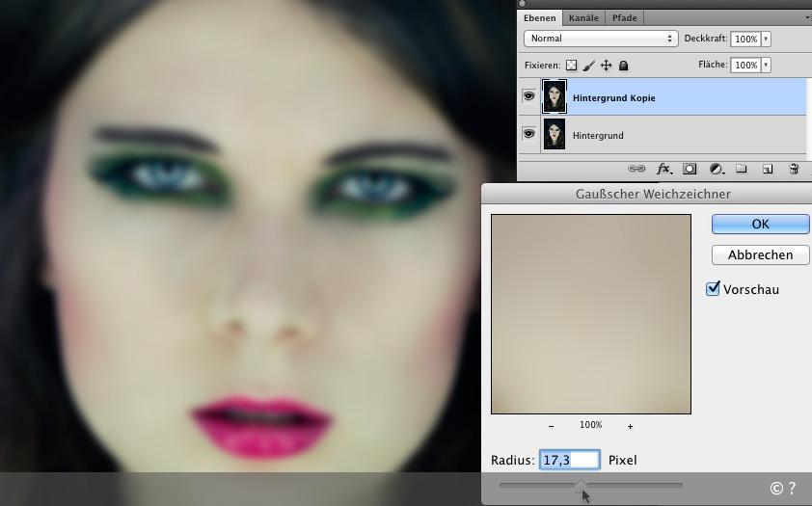Toggle lock position move icon
The width and height of the screenshot is (812, 506).
tap(606, 66)
